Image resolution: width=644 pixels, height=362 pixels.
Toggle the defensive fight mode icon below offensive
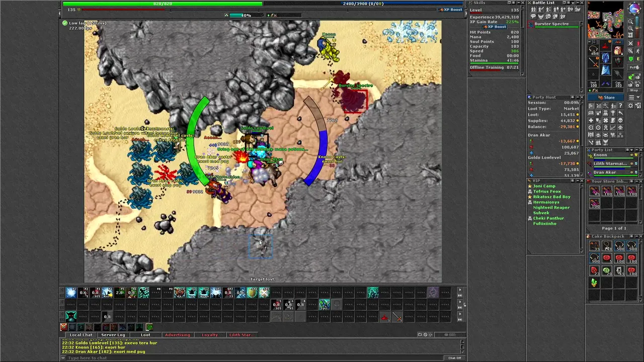(631, 51)
